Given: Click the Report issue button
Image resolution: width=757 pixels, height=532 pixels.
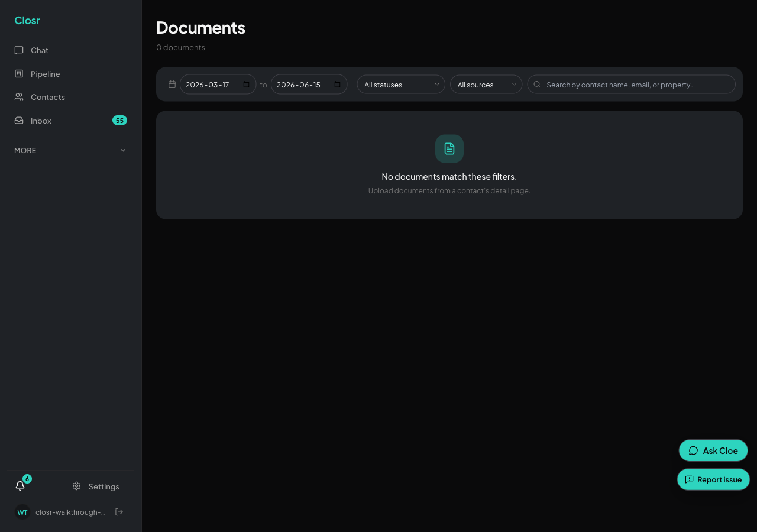Looking at the screenshot, I should tap(713, 479).
